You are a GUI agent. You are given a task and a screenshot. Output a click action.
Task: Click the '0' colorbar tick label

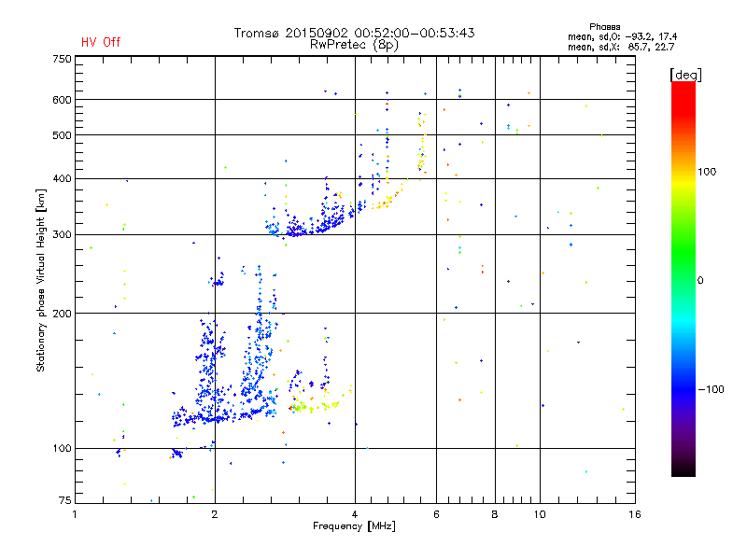coord(700,281)
